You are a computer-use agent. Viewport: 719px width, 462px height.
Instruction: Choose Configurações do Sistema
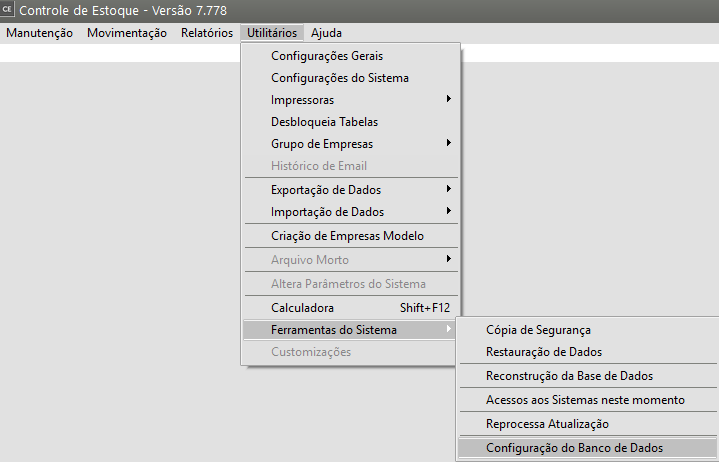[x=339, y=78]
